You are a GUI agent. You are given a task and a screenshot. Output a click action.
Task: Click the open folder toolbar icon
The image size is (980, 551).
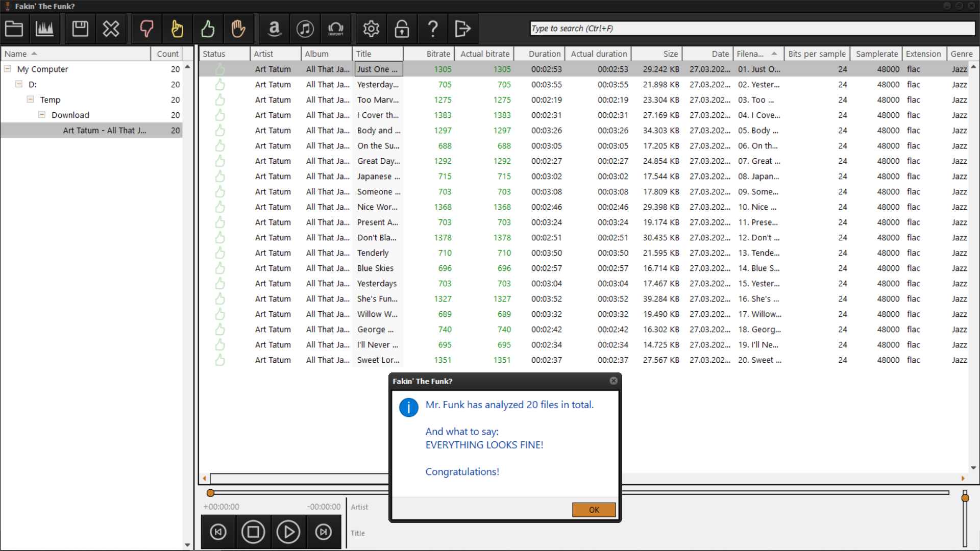(x=14, y=29)
